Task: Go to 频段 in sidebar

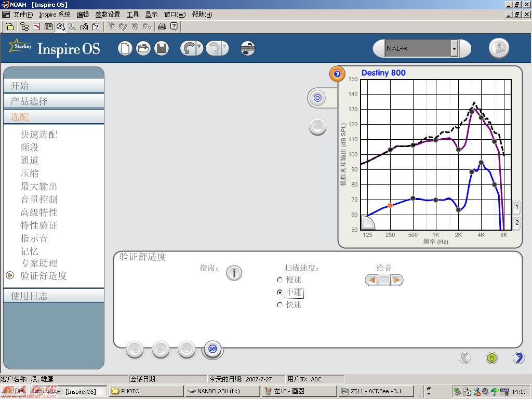Action: coord(30,148)
